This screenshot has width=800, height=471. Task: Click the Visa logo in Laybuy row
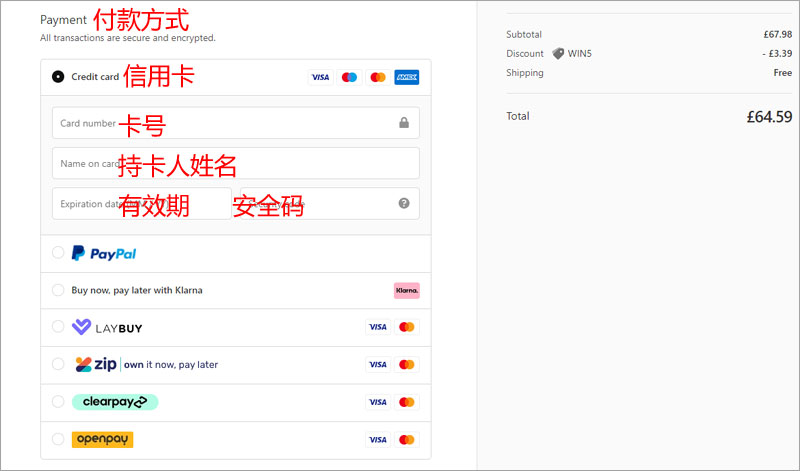click(378, 327)
